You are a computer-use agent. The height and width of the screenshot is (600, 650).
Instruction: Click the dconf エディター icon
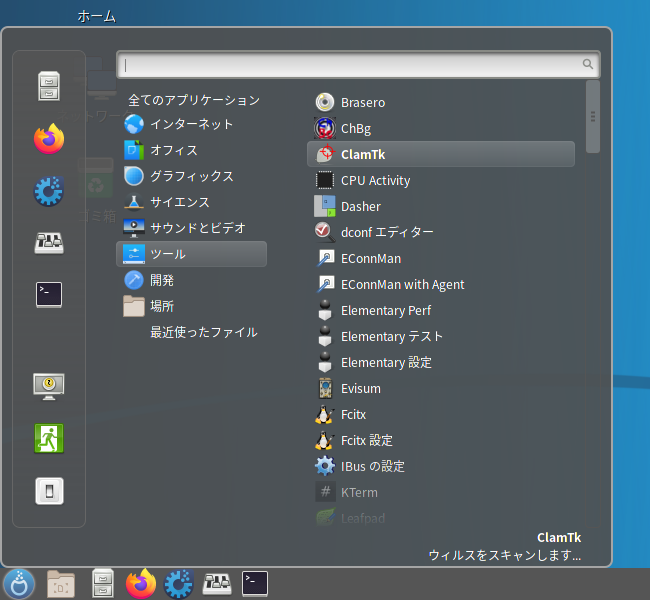click(x=325, y=232)
